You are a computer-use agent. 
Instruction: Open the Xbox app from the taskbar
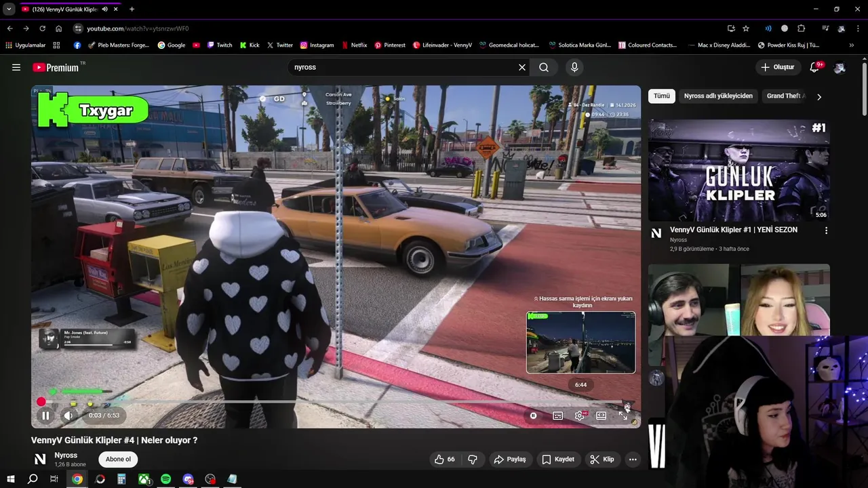tap(144, 479)
